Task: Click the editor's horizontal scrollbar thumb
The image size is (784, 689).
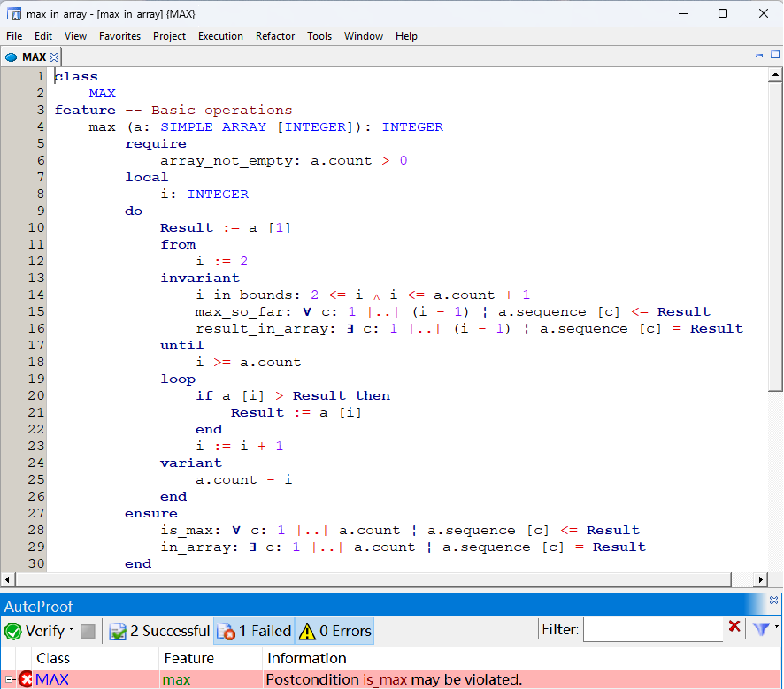Action: (372, 579)
